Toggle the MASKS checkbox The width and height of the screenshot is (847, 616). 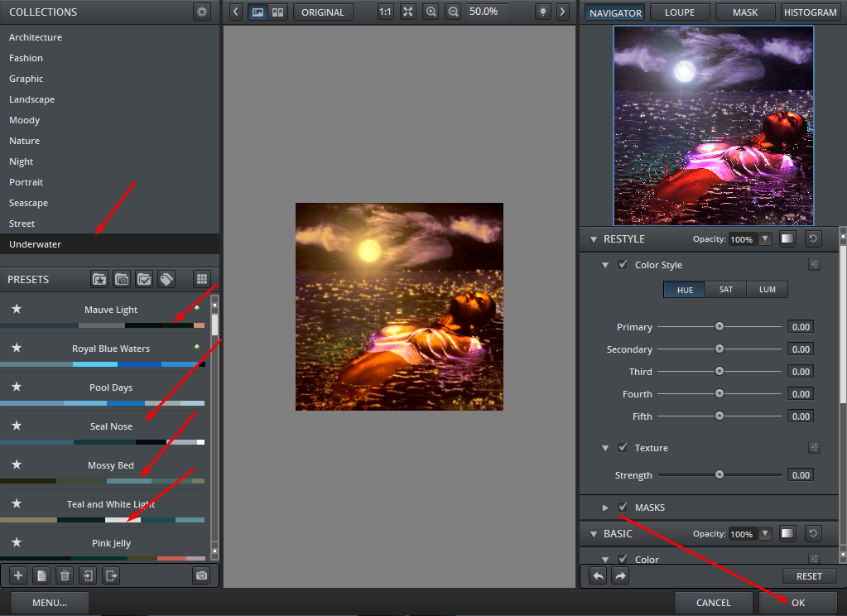pyautogui.click(x=623, y=507)
